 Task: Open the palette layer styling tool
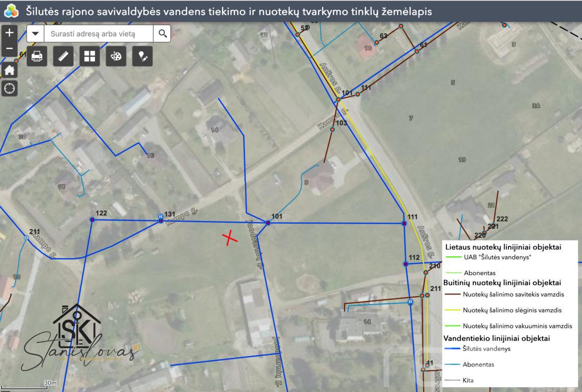click(116, 57)
